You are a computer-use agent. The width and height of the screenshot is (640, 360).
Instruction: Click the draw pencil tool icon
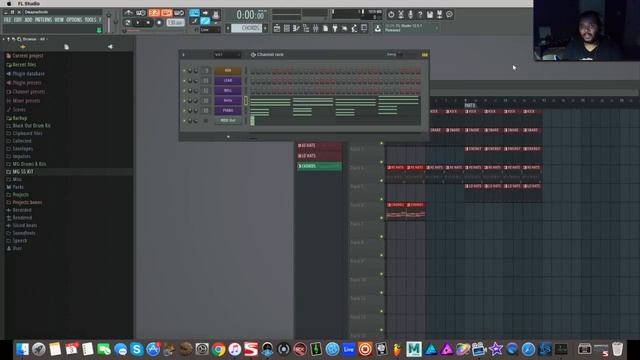click(x=195, y=21)
